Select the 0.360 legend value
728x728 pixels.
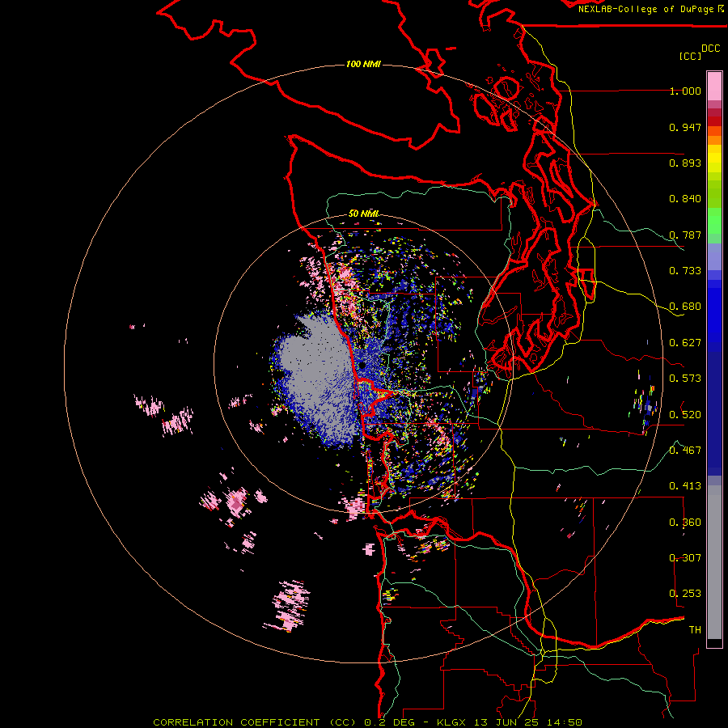685,523
